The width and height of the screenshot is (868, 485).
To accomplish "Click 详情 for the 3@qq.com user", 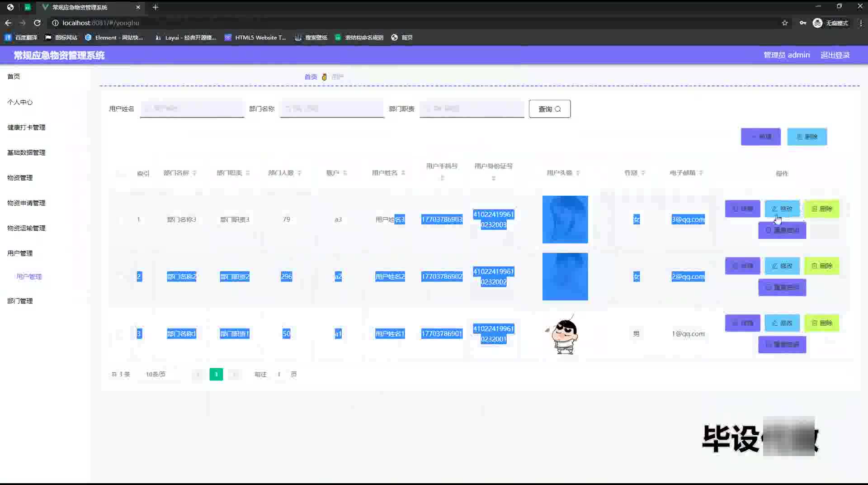I will pos(743,209).
